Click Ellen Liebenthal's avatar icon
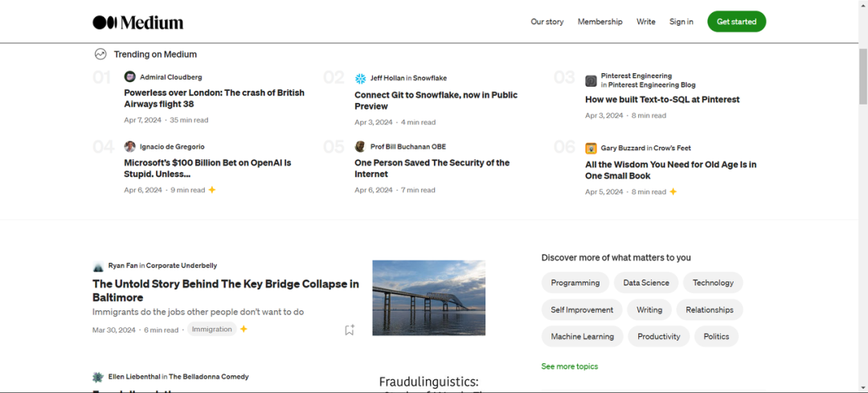 pos(98,378)
